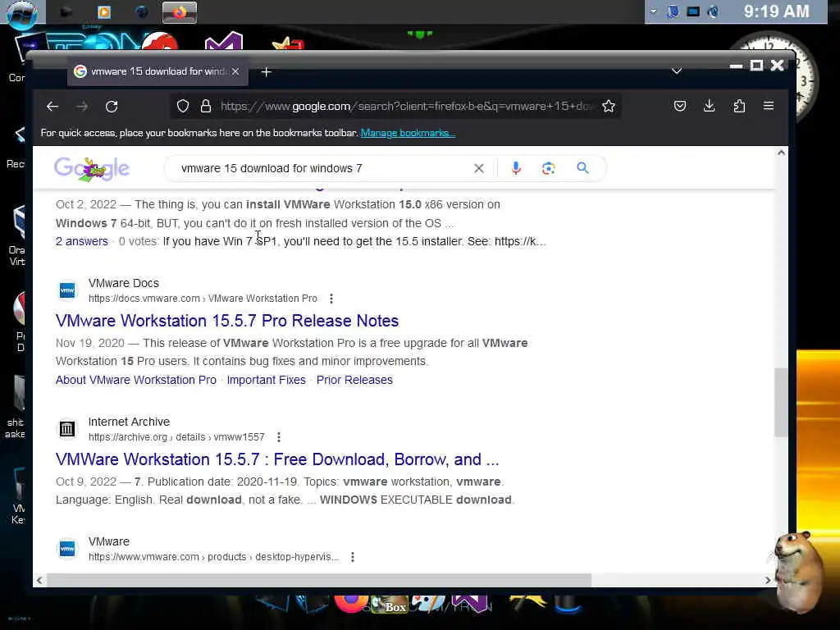
Task: Open the 2 answers link
Action: (82, 242)
